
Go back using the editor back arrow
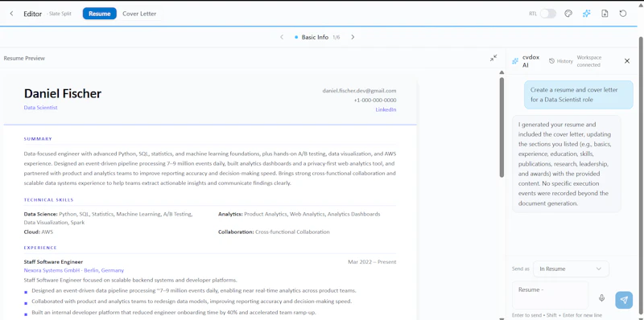click(11, 14)
